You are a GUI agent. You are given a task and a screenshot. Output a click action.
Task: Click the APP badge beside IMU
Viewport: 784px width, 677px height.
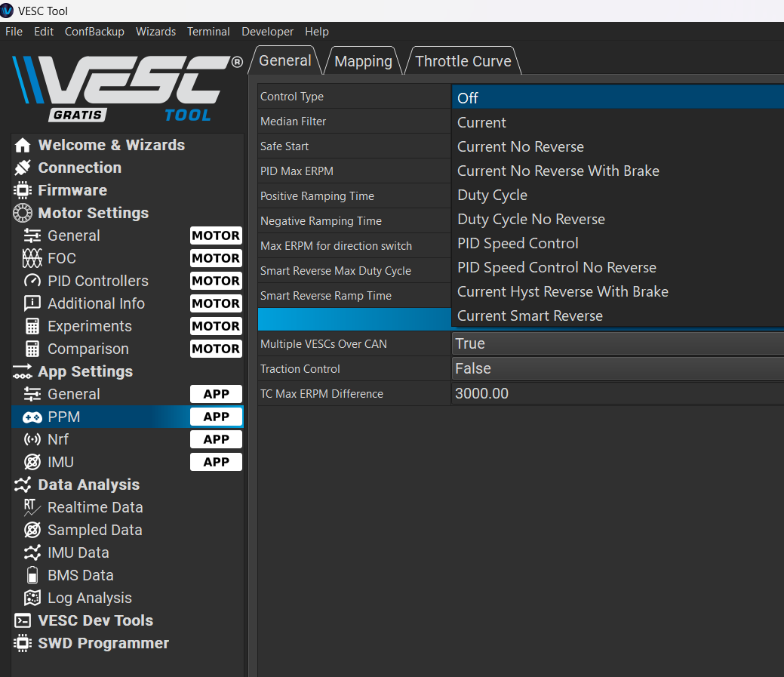click(216, 462)
